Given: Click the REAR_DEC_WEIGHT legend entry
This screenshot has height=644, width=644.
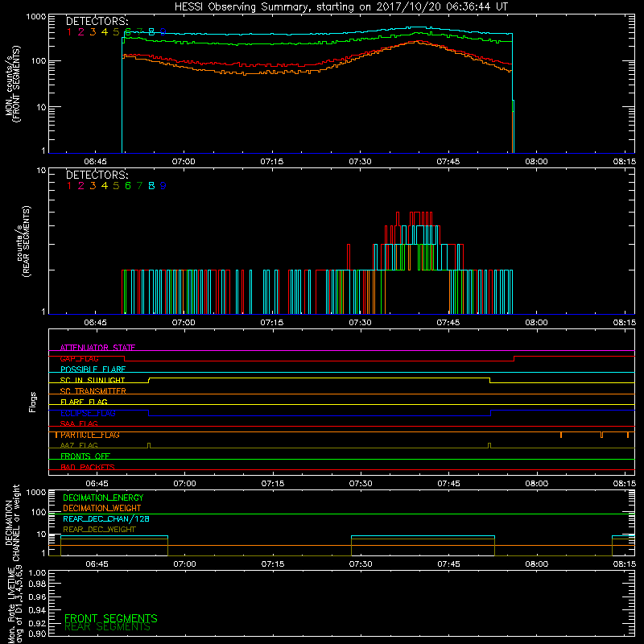Looking at the screenshot, I should pos(99,530).
